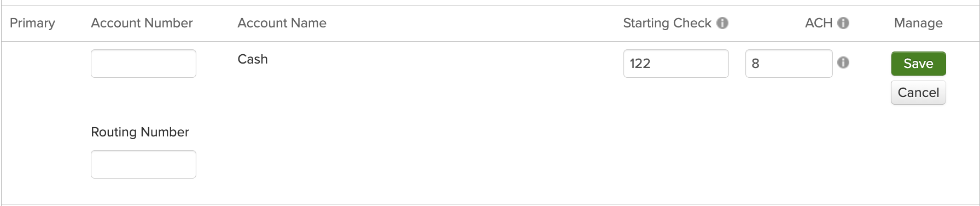Click the info icon beside the ACH input
Image resolution: width=980 pixels, height=206 pixels.
[843, 62]
